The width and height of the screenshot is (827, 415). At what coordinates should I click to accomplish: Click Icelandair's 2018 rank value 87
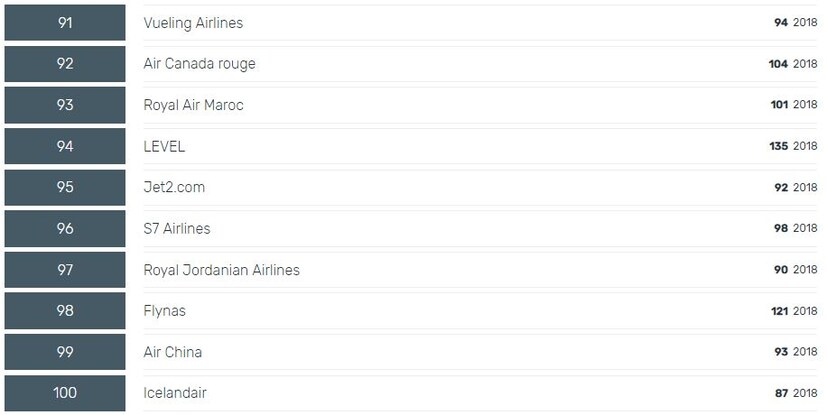coord(781,392)
